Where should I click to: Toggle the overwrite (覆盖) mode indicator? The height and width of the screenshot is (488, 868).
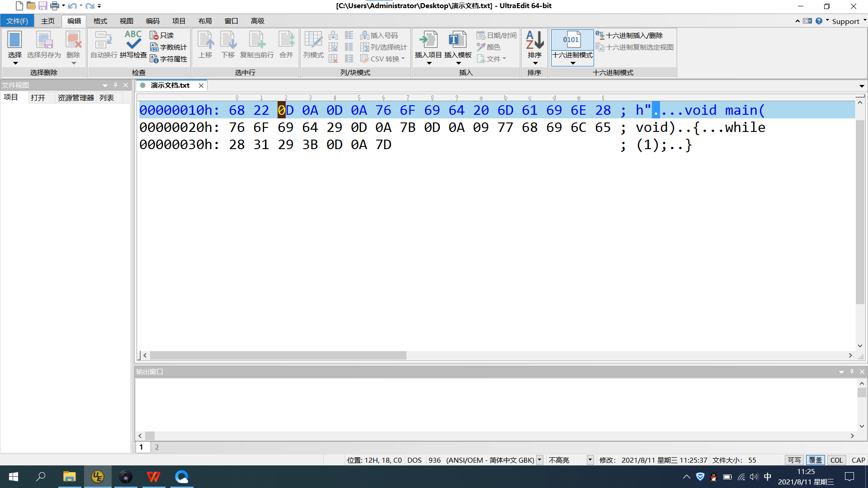(x=816, y=460)
